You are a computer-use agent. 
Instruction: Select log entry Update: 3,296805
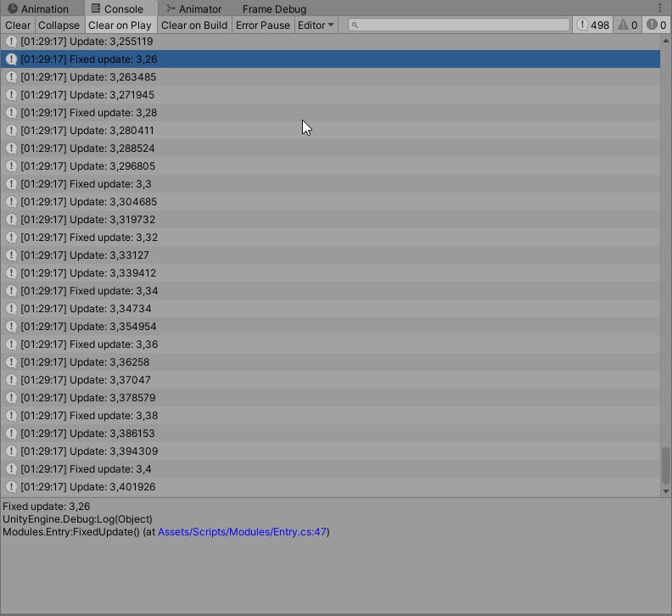[330, 166]
